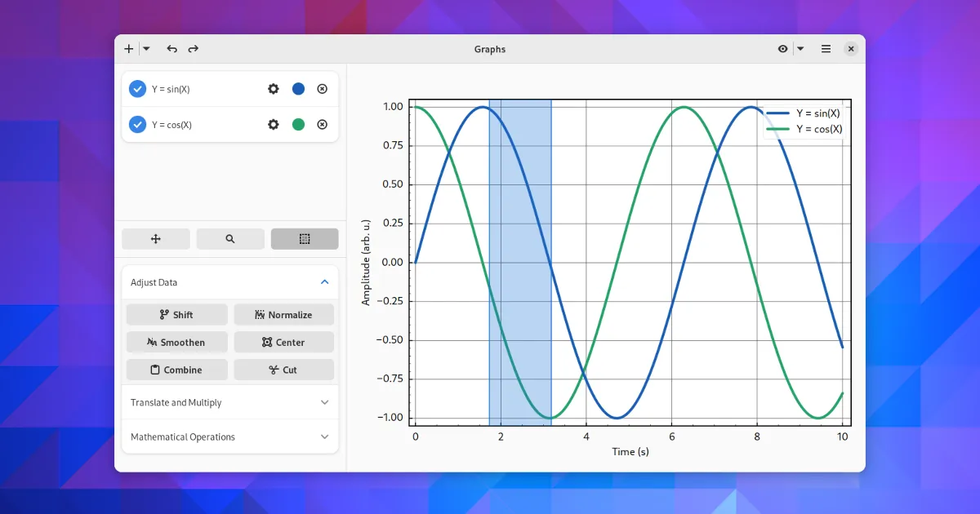Open dropdown arrow next to add button

click(146, 49)
